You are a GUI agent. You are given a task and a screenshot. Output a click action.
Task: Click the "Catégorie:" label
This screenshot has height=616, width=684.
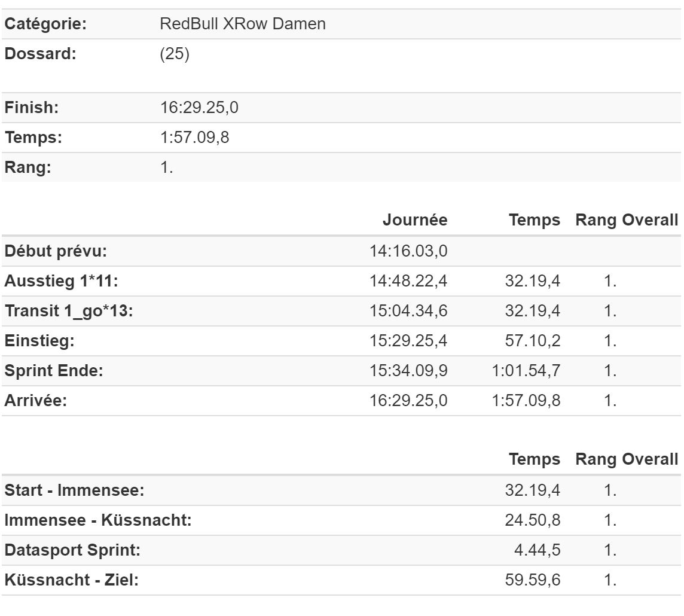[46, 25]
